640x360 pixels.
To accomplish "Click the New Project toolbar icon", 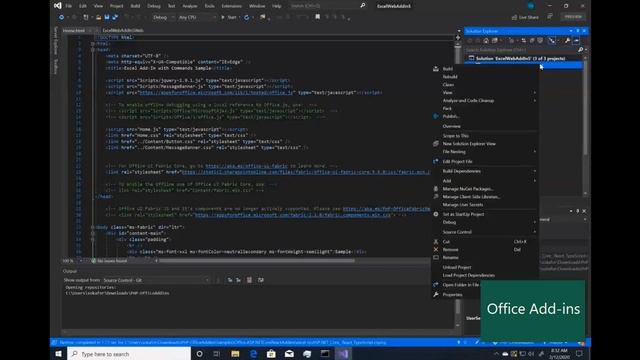I will tap(86, 17).
